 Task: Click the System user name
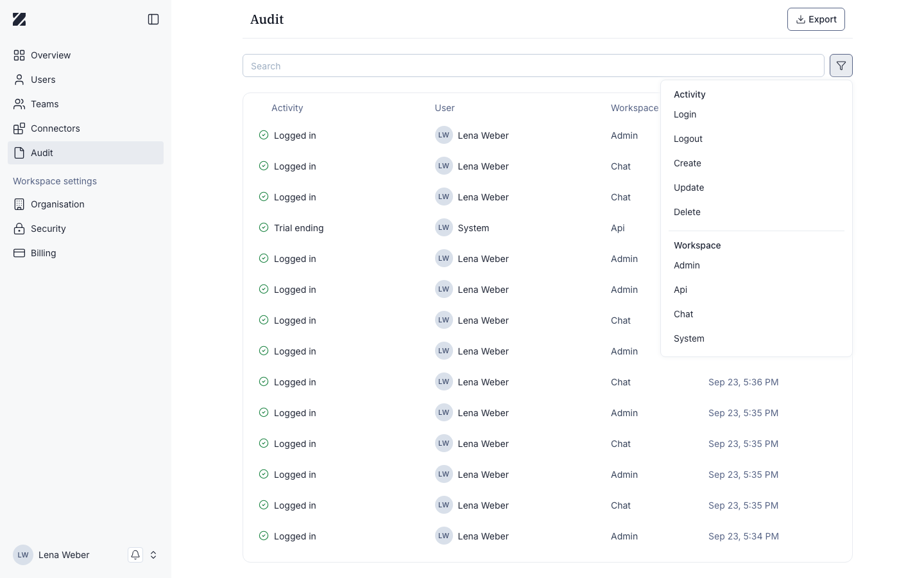[x=474, y=228]
